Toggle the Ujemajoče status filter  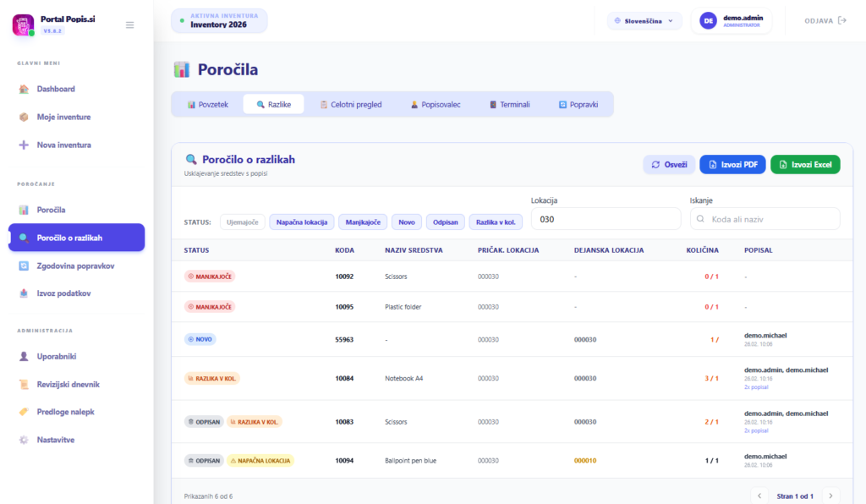pos(243,222)
